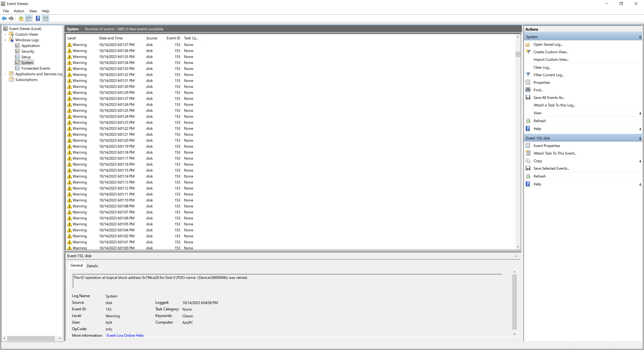Collapse the Windows Logs tree node
Image resolution: width=644 pixels, height=350 pixels.
(5, 40)
